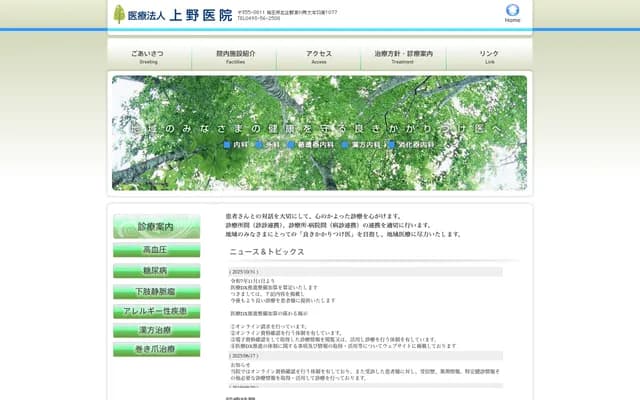
Task: View the アレルギー性疾患 sidebar button
Action: [156, 311]
